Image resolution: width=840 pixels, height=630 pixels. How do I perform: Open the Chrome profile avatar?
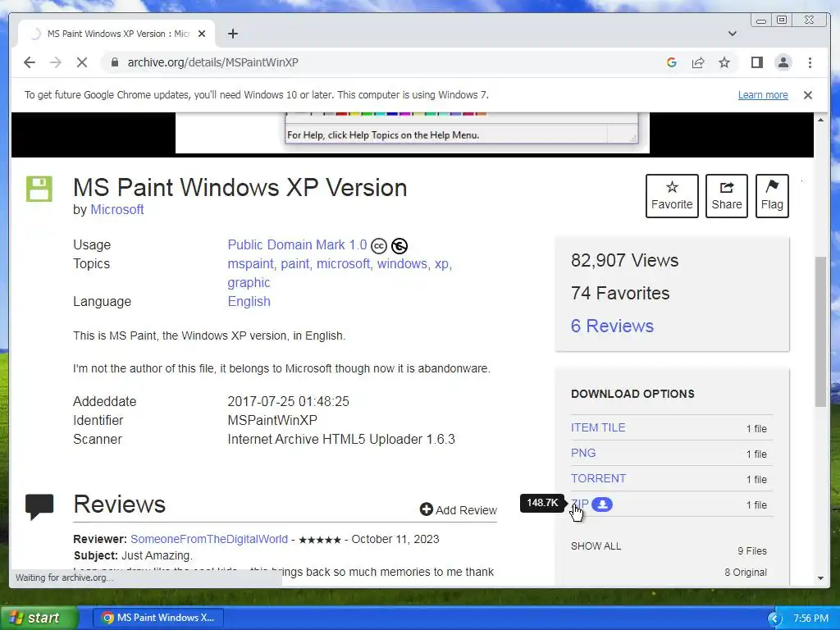[783, 62]
